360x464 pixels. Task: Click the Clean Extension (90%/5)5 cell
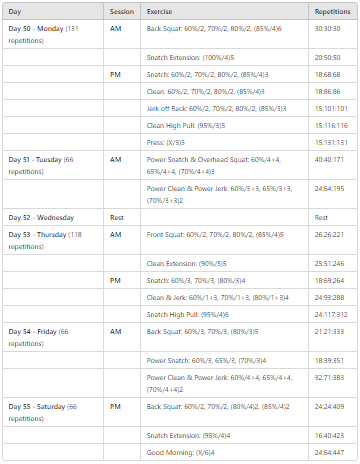pyautogui.click(x=224, y=264)
